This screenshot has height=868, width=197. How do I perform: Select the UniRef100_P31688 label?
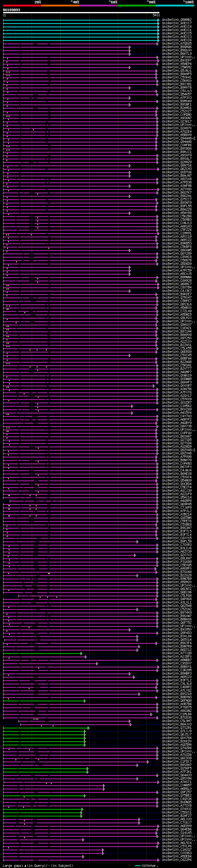[177, 562]
